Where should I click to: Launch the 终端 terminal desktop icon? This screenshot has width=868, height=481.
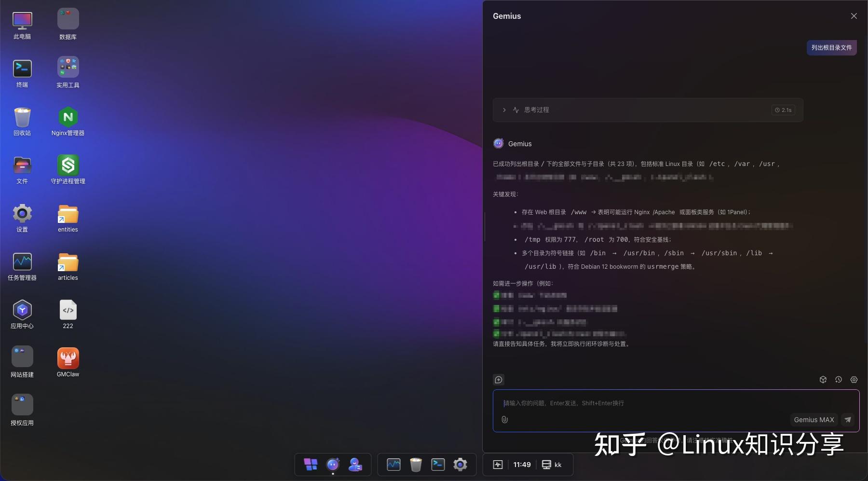pos(22,69)
